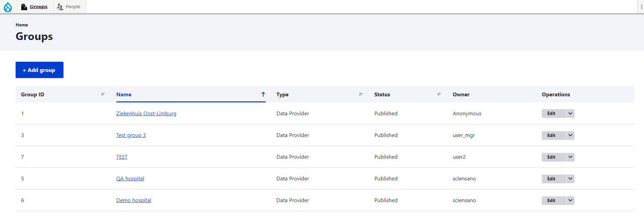644x216 pixels.
Task: Open the Ziekenhuis Oost-Limburg group link
Action: pos(146,114)
